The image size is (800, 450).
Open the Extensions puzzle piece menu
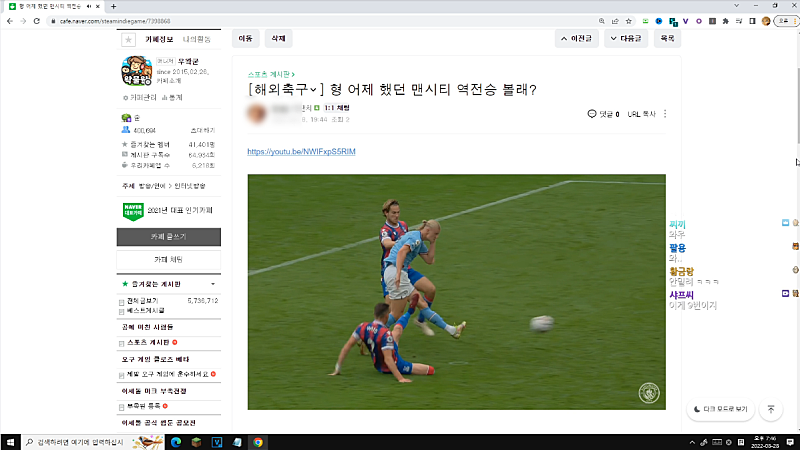(726, 21)
